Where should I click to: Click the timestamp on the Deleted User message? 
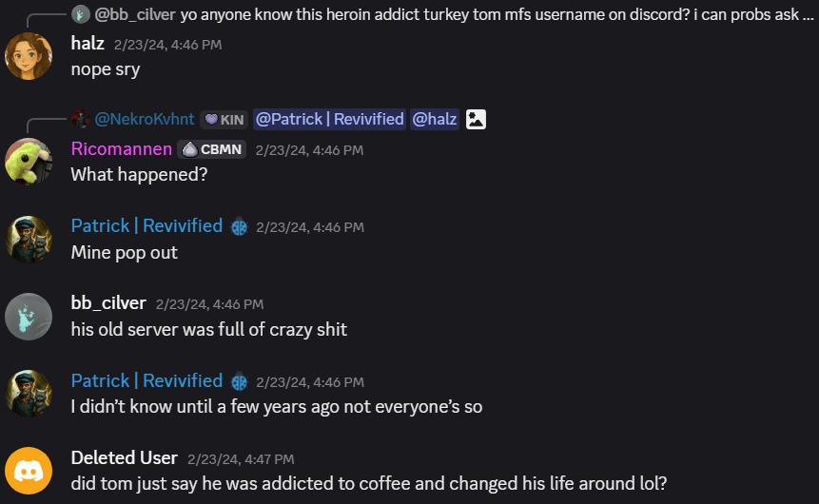click(x=241, y=459)
